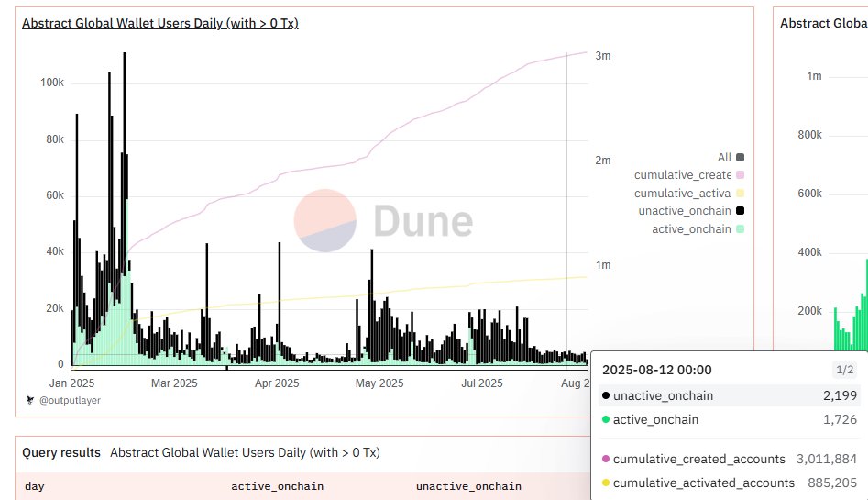
Task: Select the unactive_onchain row in tooltip
Action: [729, 395]
